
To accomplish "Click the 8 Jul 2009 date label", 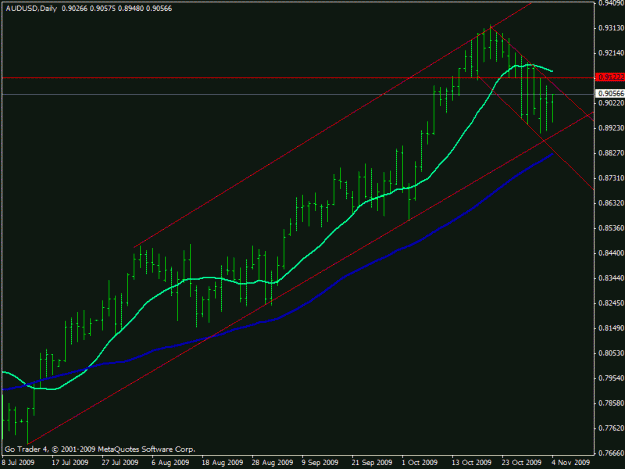I will 18,463.
